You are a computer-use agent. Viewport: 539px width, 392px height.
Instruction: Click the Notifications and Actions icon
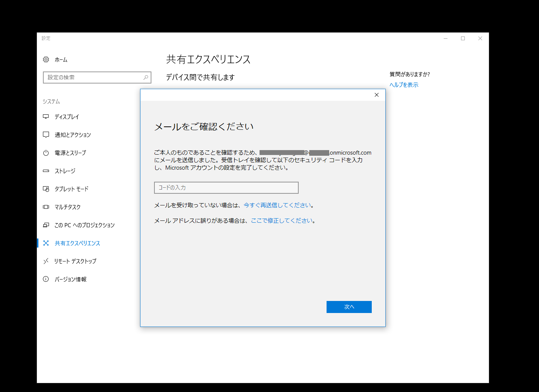[46, 135]
